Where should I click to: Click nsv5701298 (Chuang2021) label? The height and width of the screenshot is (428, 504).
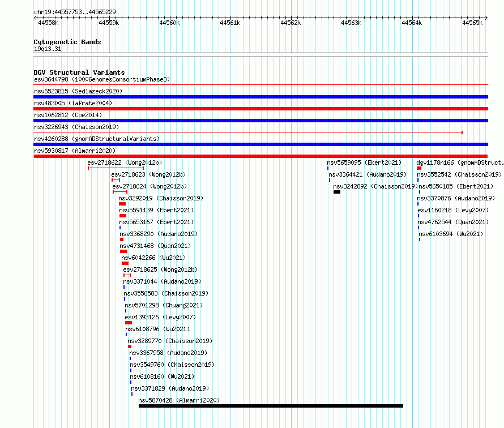[x=164, y=305]
